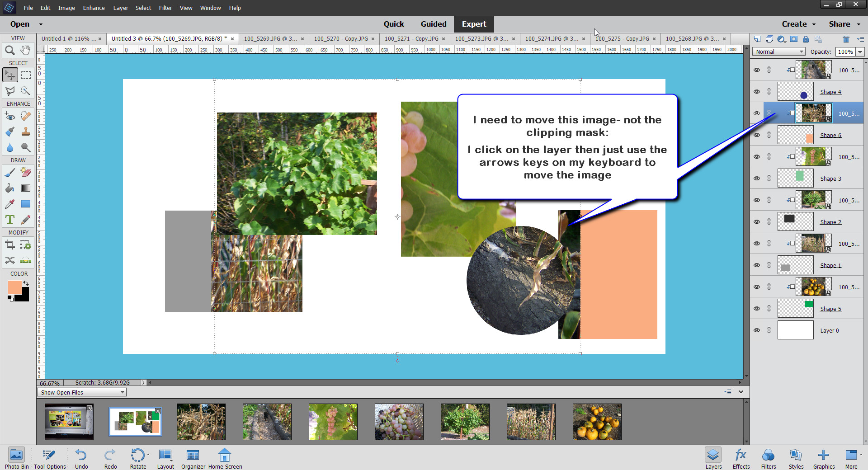
Task: Create a new layer in the Layers panel
Action: click(x=758, y=39)
